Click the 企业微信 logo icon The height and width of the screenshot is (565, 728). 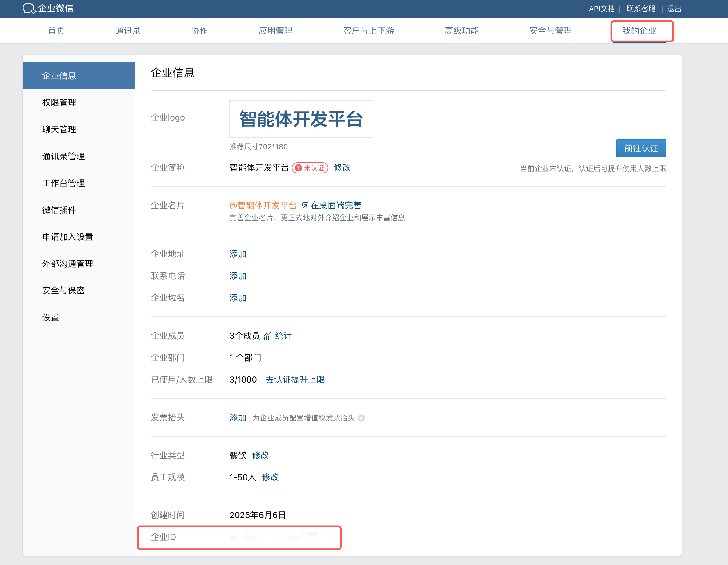tap(29, 8)
